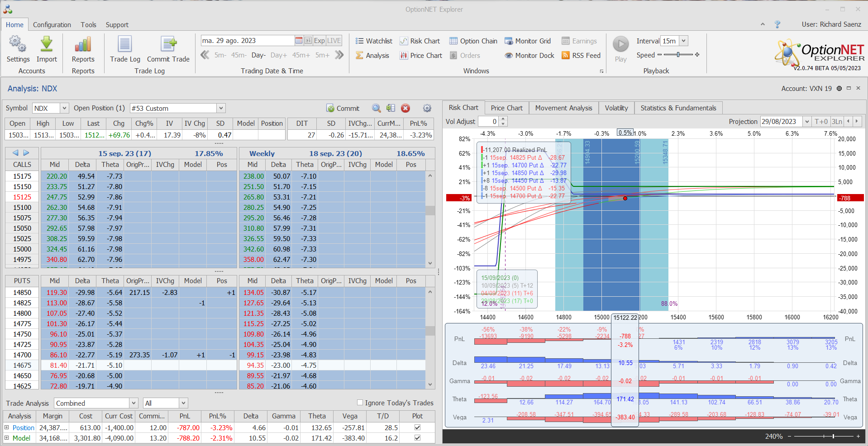The width and height of the screenshot is (868, 446).
Task: Expand the Symbol NDX dropdown
Action: 64,108
